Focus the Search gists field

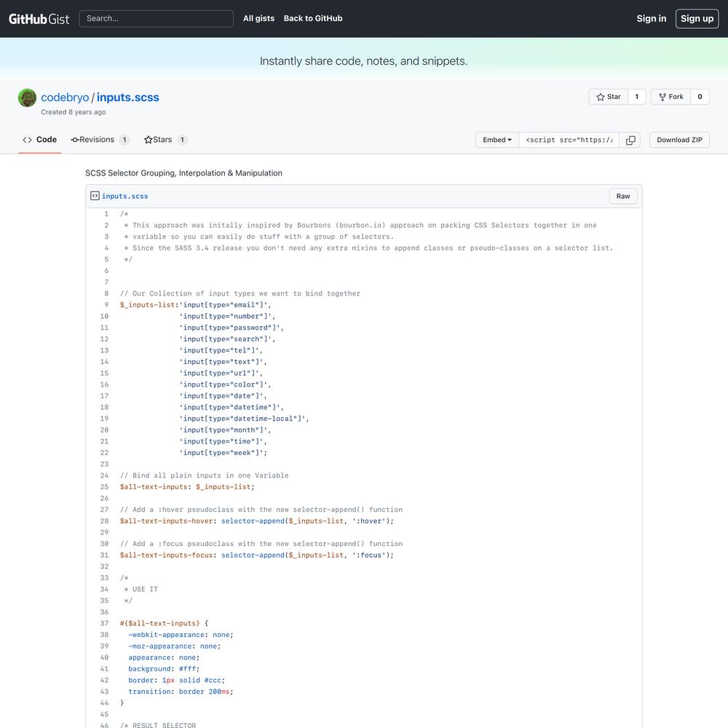point(156,19)
